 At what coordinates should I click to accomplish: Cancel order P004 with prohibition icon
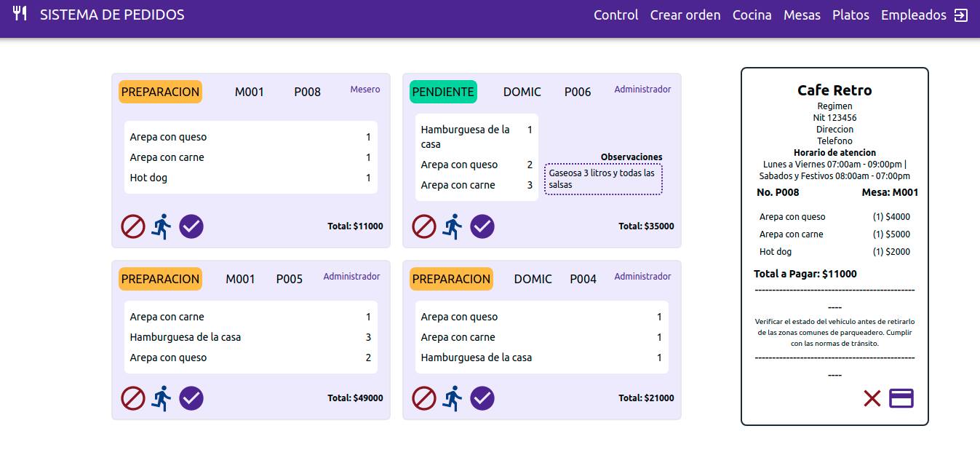[424, 398]
